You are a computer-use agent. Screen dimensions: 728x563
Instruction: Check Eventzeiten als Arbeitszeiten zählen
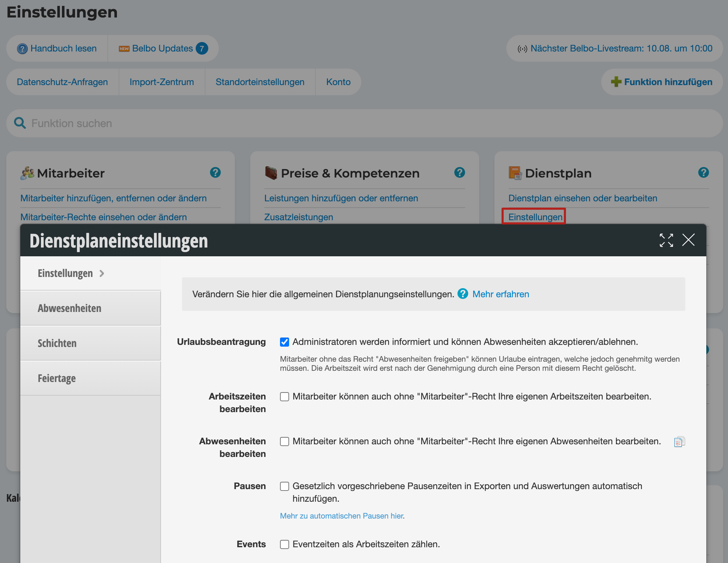point(285,544)
